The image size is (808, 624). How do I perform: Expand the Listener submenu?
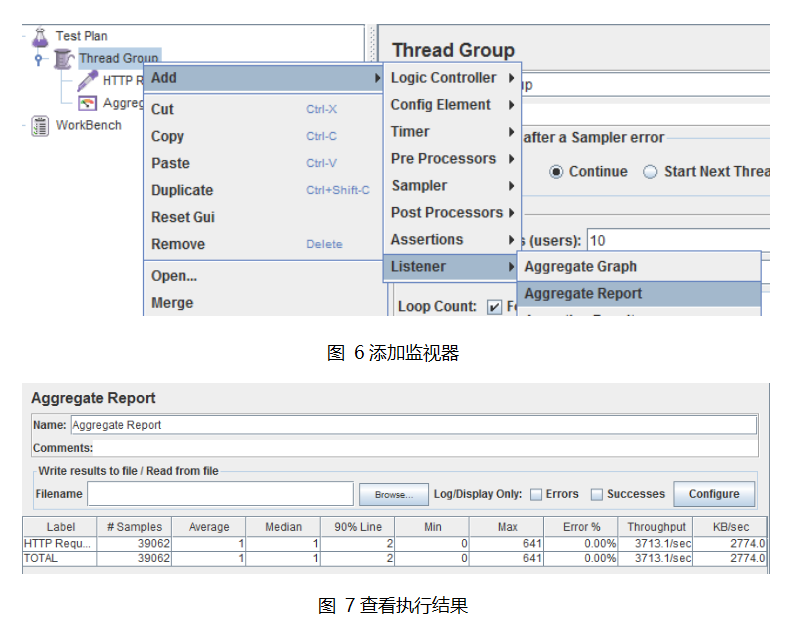click(450, 267)
